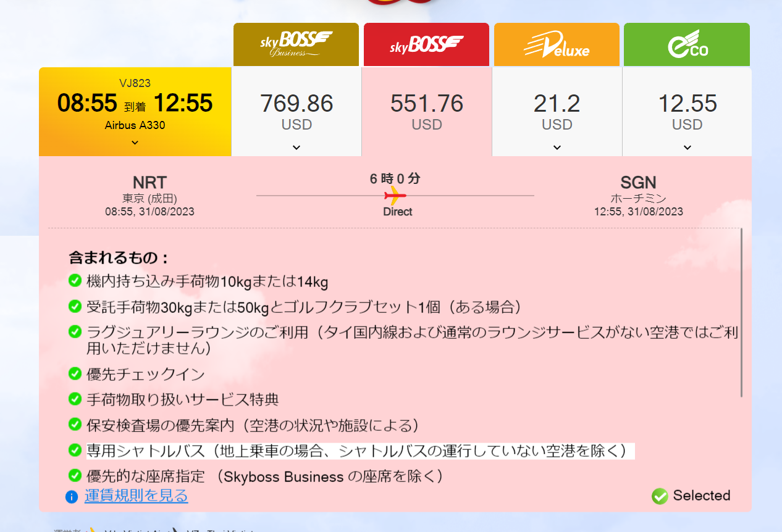Click the 6 時 0 分 duration text

(395, 179)
